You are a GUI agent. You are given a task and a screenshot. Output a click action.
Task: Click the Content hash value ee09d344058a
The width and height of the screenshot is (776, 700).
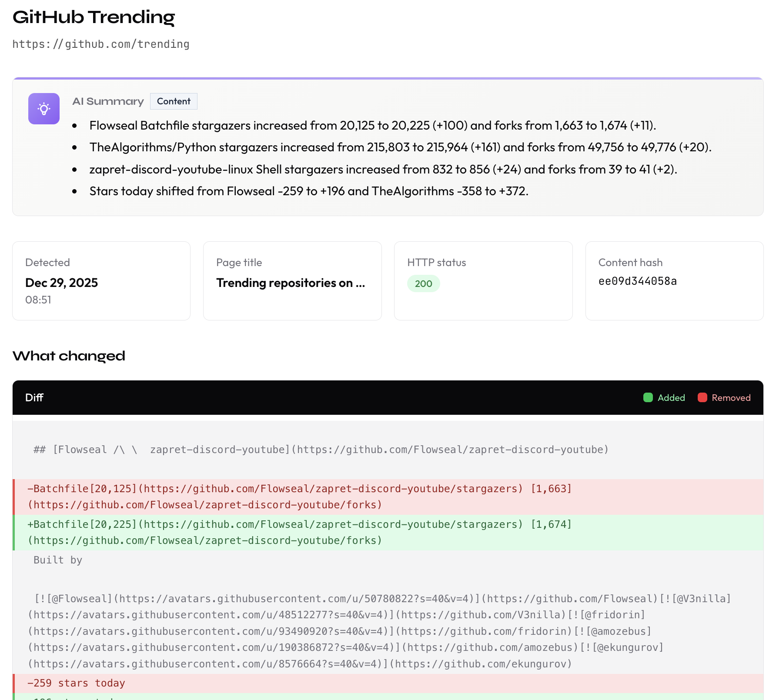coord(637,281)
